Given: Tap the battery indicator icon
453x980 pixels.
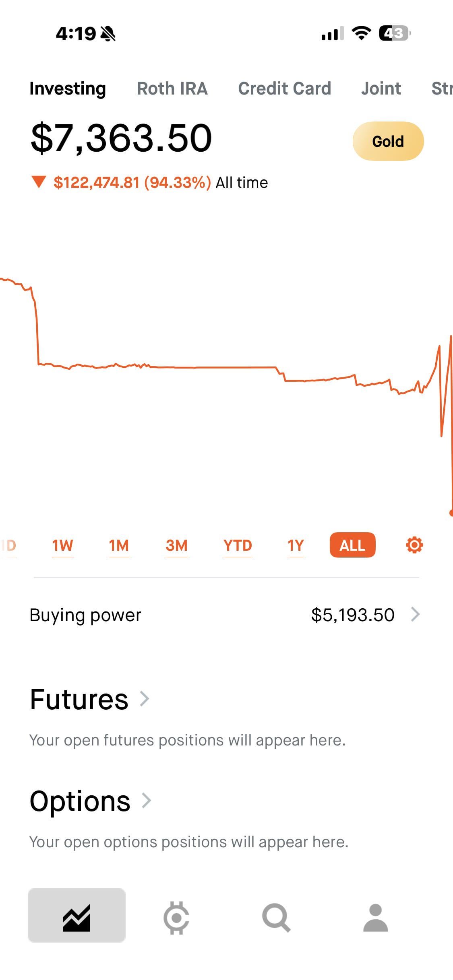Looking at the screenshot, I should tap(395, 33).
